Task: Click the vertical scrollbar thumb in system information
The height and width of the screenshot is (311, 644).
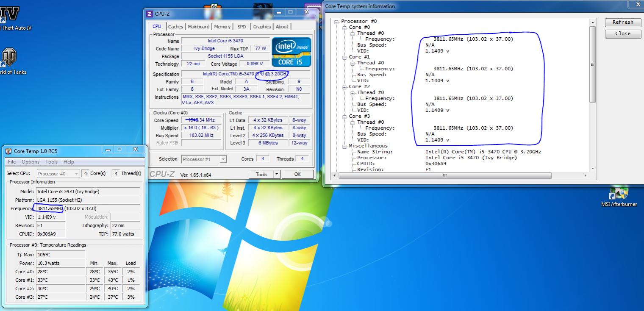Action: (x=592, y=64)
